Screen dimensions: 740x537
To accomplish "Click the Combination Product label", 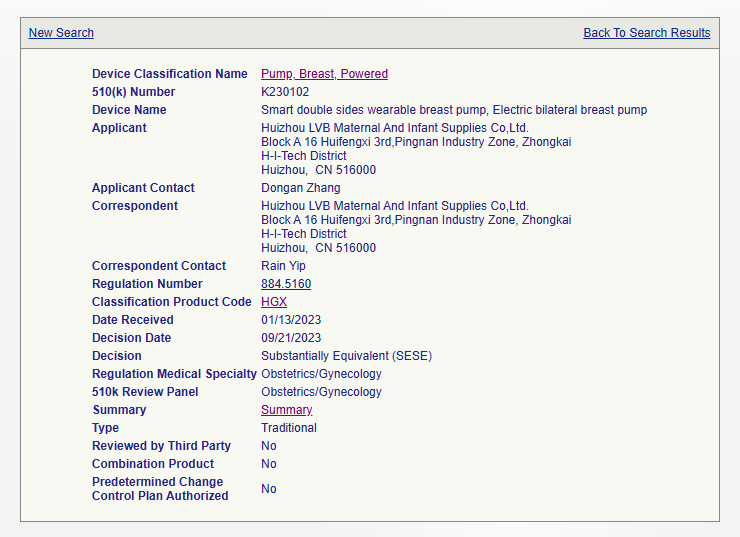I will click(153, 464).
